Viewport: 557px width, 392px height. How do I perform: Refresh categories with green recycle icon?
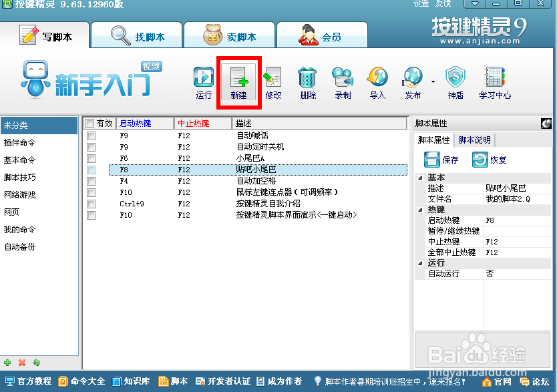pos(37,363)
